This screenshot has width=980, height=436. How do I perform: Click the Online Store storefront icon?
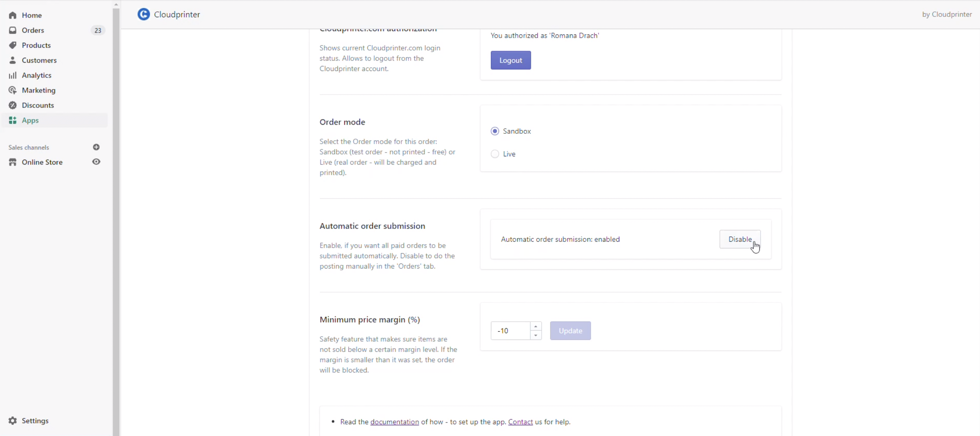tap(13, 162)
